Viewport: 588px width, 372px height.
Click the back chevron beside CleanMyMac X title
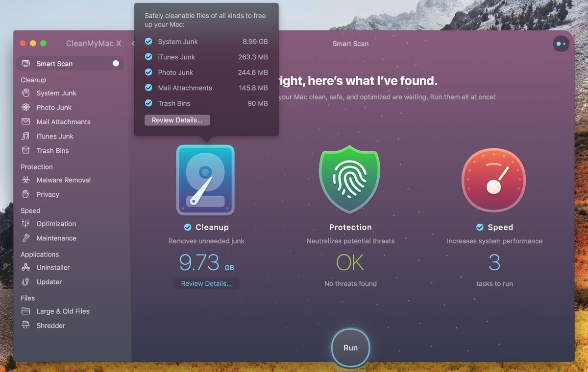click(133, 44)
